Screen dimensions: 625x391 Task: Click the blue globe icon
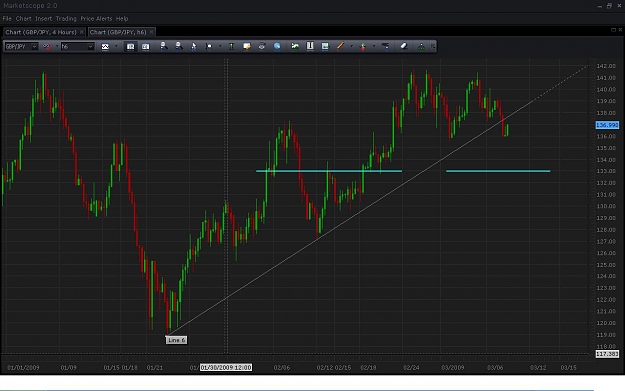tap(277, 46)
